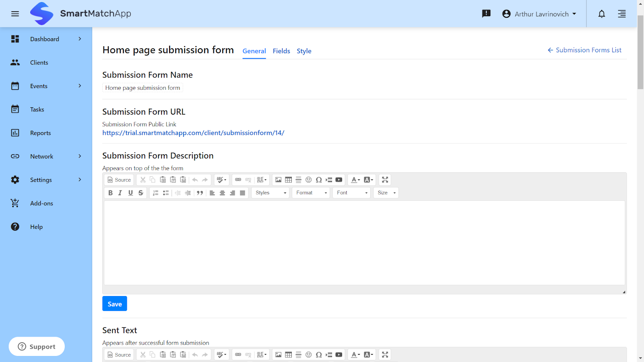
Task: Embed a YouTube video in the description
Action: [339, 180]
